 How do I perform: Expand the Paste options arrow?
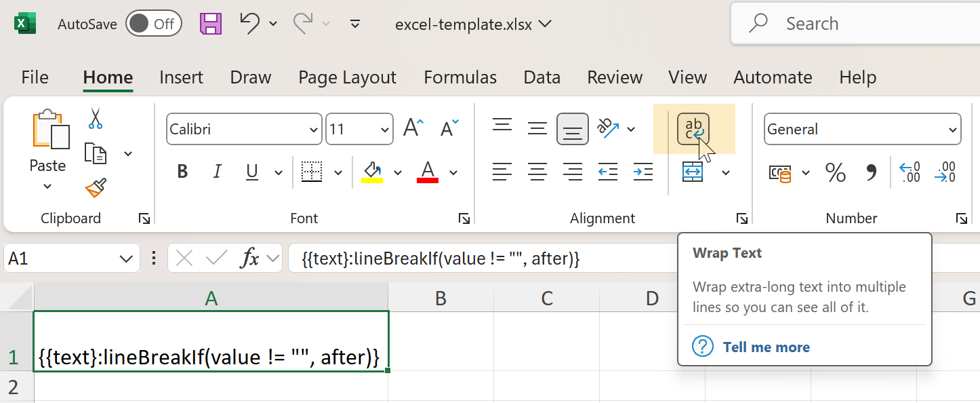click(47, 186)
